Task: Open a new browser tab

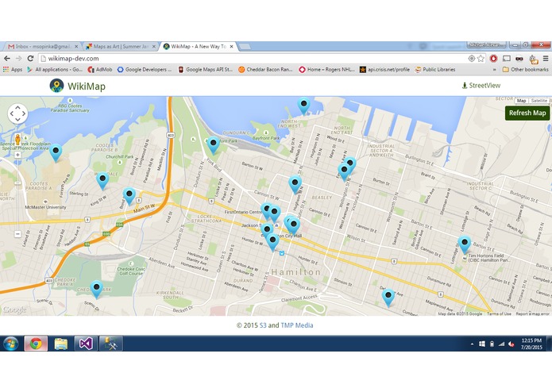Action: (245, 46)
